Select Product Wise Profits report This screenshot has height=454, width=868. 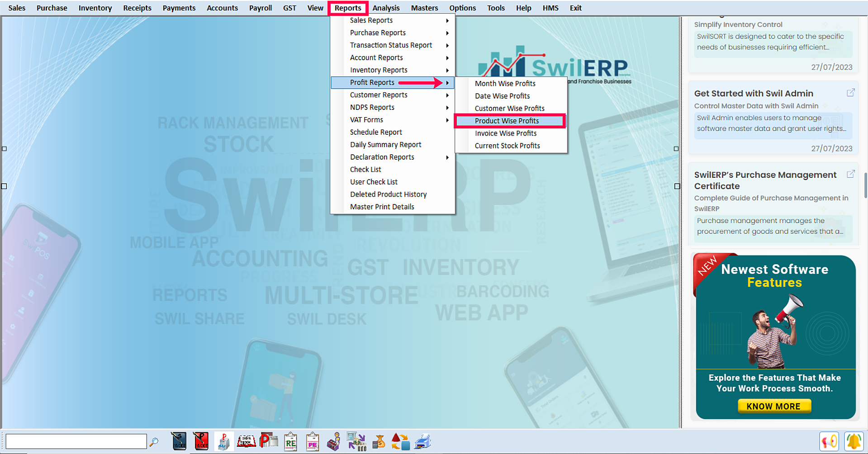click(x=507, y=121)
